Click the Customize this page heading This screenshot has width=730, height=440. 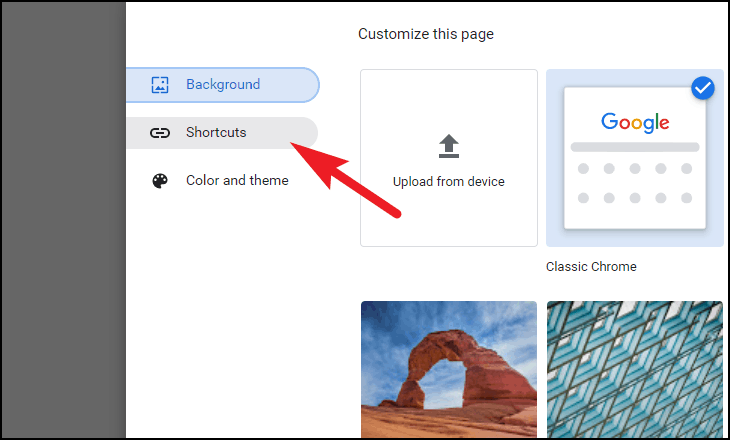point(426,34)
